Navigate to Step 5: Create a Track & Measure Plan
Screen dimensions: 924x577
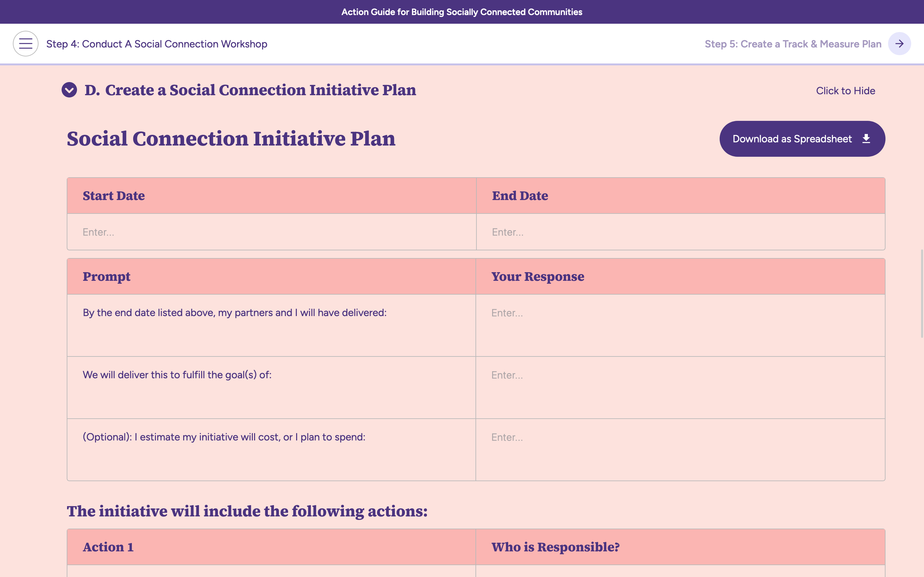(793, 44)
